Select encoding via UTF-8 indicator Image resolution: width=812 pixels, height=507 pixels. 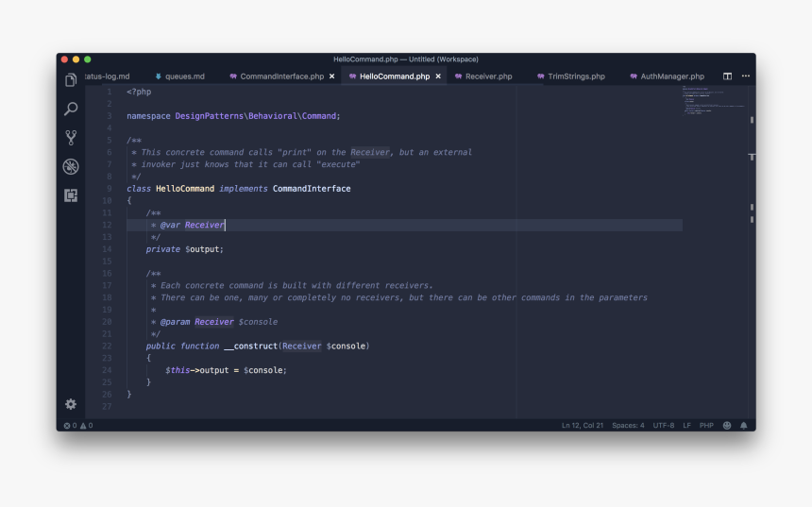point(663,426)
